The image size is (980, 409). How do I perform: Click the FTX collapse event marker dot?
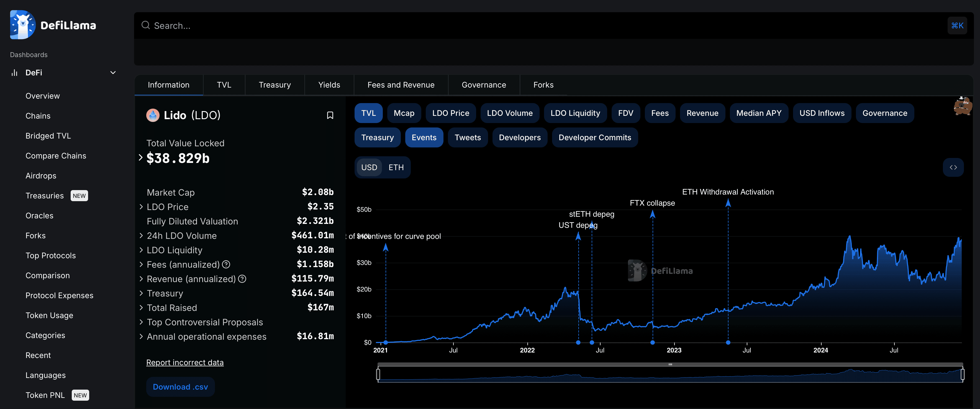652,342
